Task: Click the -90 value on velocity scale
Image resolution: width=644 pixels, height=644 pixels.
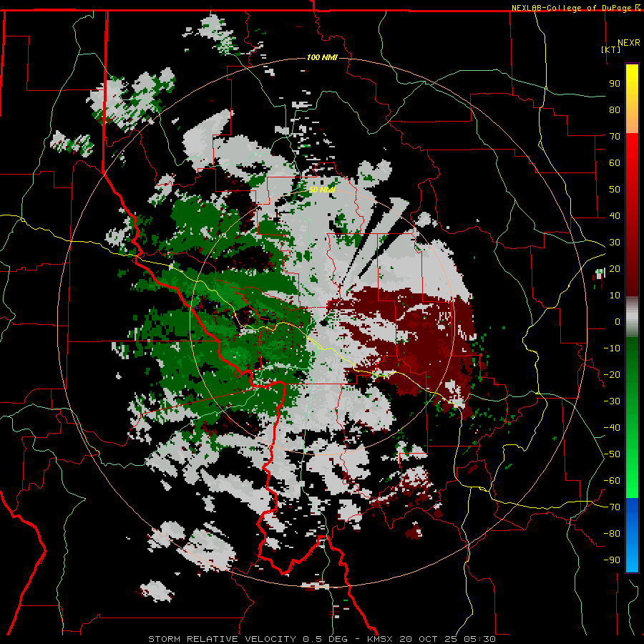Action: point(612,560)
